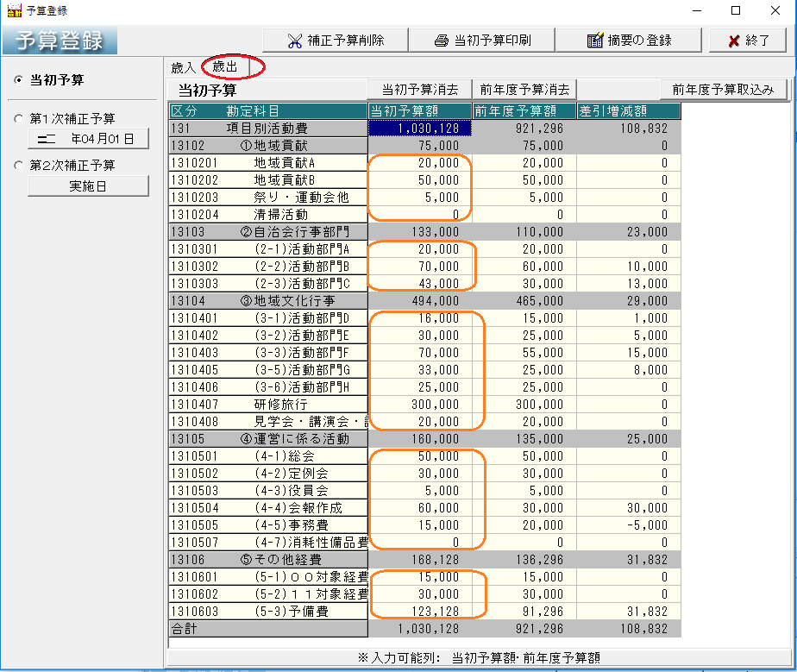Click the red X 終了 icon
This screenshot has height=672, width=797.
(x=733, y=41)
